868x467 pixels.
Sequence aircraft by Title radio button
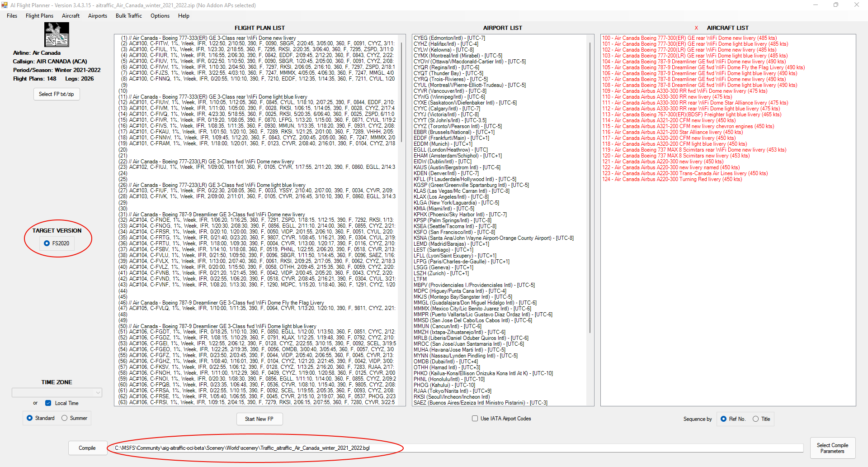point(756,419)
